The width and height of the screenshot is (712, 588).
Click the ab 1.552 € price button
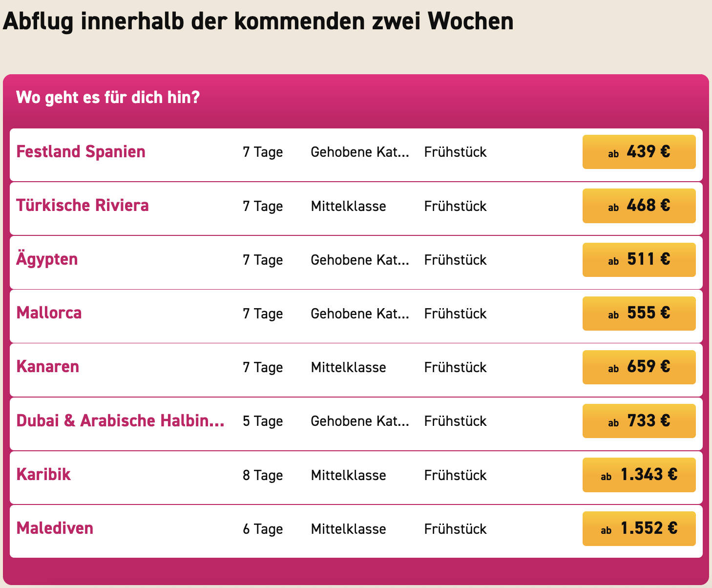(639, 528)
